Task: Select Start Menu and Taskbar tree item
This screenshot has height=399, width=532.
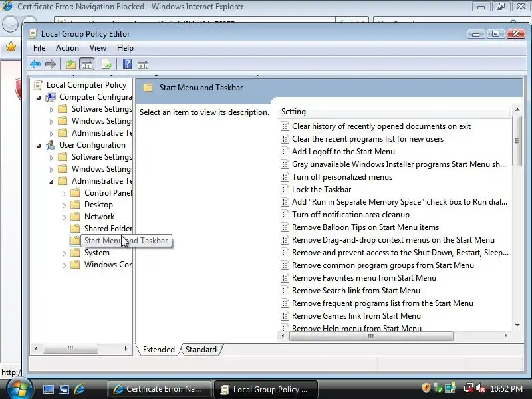Action: tap(126, 241)
